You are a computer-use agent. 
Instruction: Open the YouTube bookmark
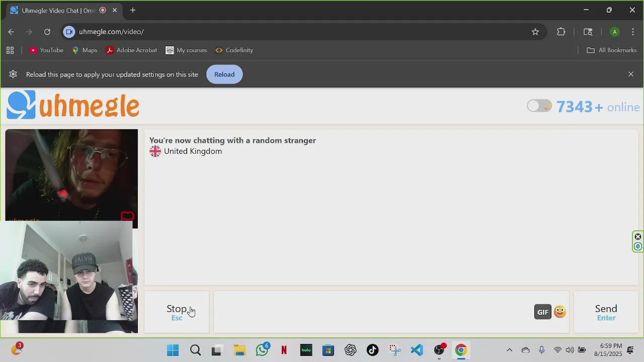coord(46,50)
